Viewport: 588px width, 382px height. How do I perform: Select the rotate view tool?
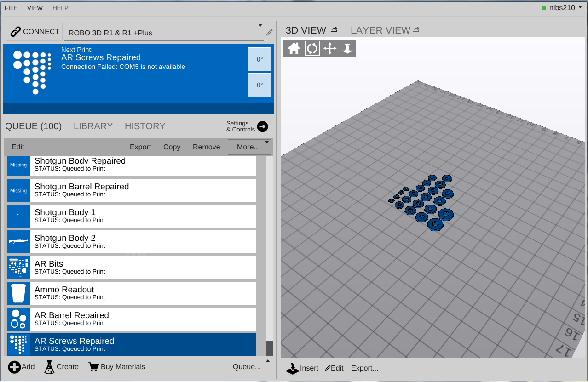(312, 48)
